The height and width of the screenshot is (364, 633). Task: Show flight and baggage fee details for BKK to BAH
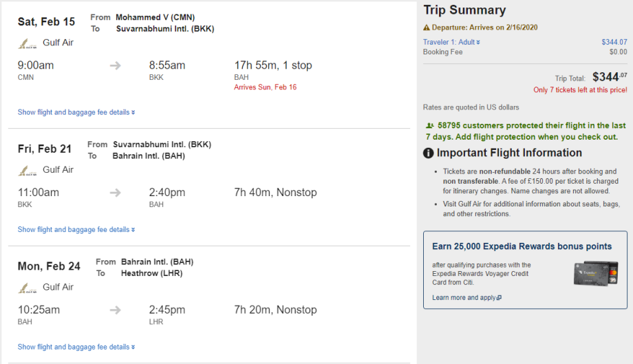(x=76, y=230)
